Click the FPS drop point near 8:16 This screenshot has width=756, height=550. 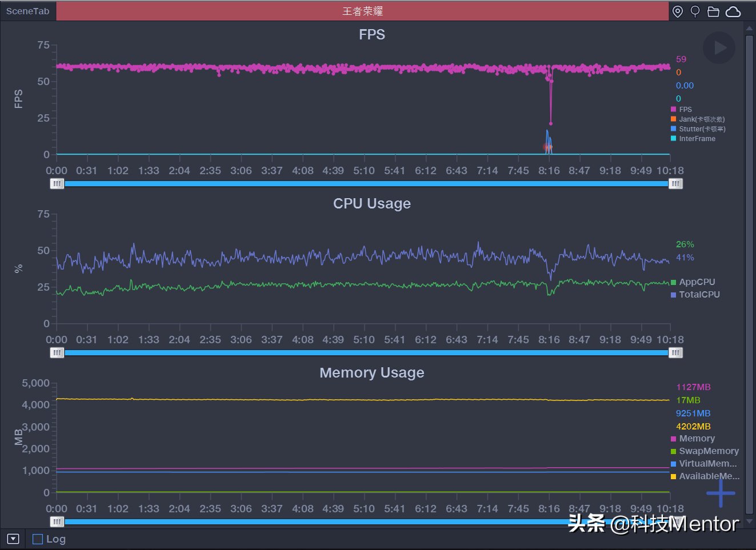pyautogui.click(x=551, y=123)
